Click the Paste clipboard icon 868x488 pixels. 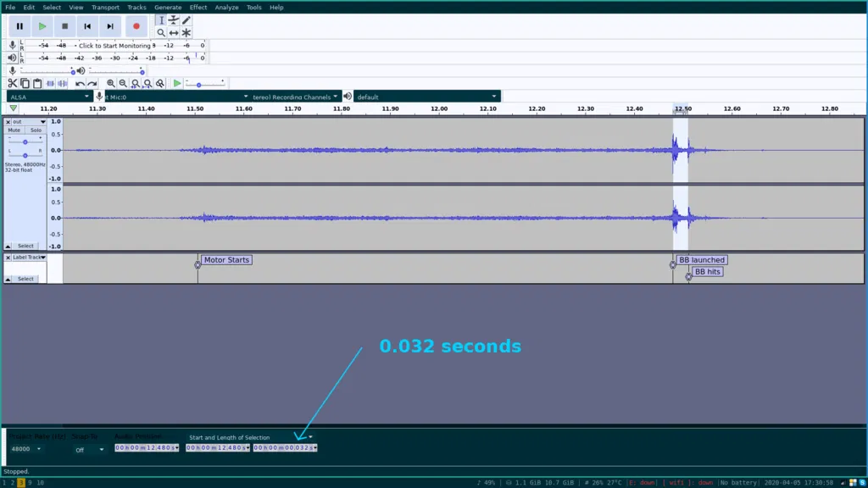point(37,84)
